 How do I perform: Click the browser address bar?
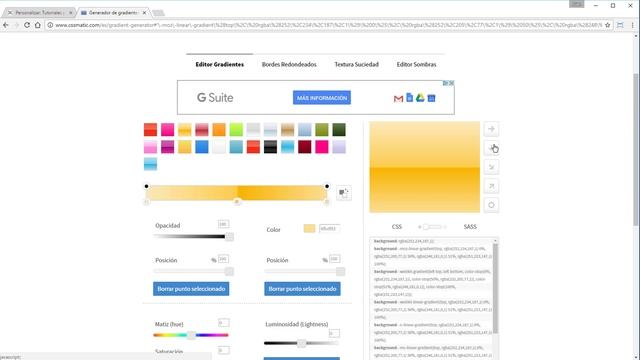pyautogui.click(x=329, y=25)
